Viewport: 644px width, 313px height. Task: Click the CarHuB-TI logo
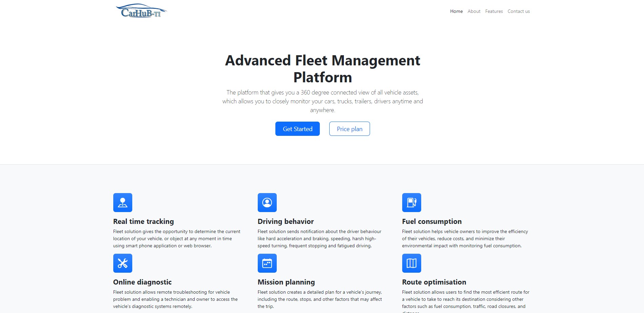point(141,11)
